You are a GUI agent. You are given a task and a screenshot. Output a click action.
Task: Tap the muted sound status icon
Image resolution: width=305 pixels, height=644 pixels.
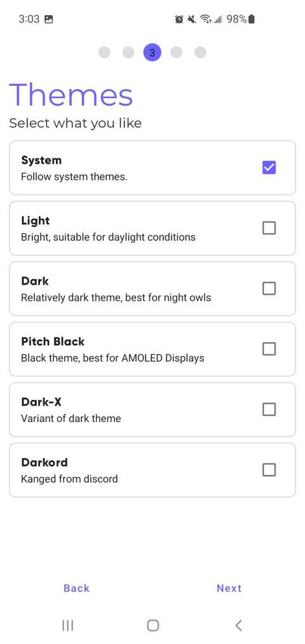[x=192, y=19]
